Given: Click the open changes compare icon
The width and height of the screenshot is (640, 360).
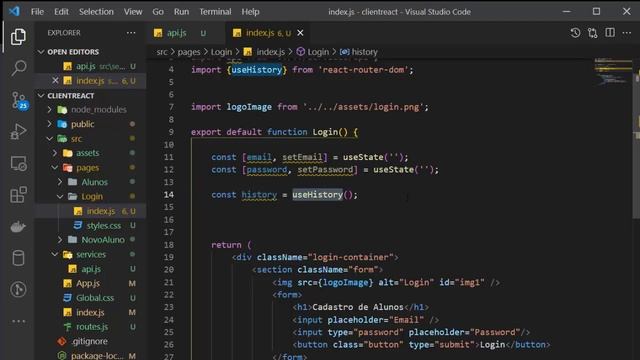Looking at the screenshot, I should tap(593, 33).
